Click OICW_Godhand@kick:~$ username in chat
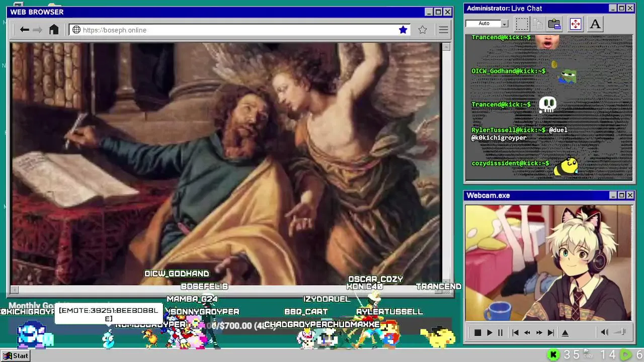The image size is (644, 362). pos(508,71)
